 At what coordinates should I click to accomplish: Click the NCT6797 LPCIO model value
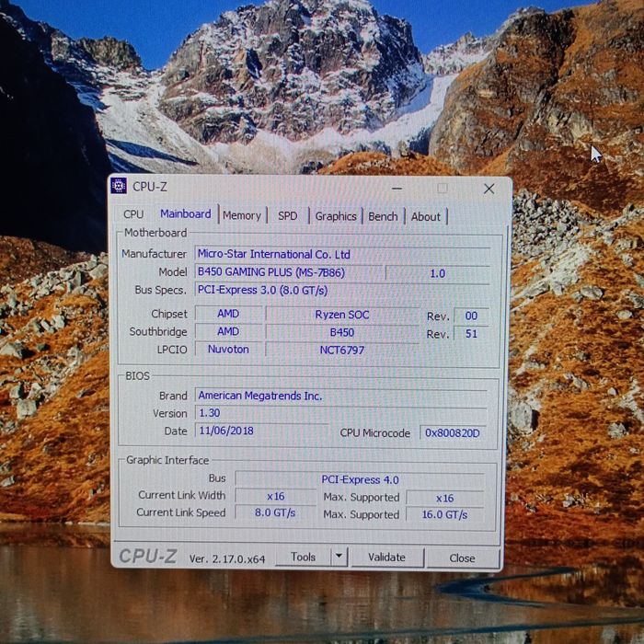342,350
